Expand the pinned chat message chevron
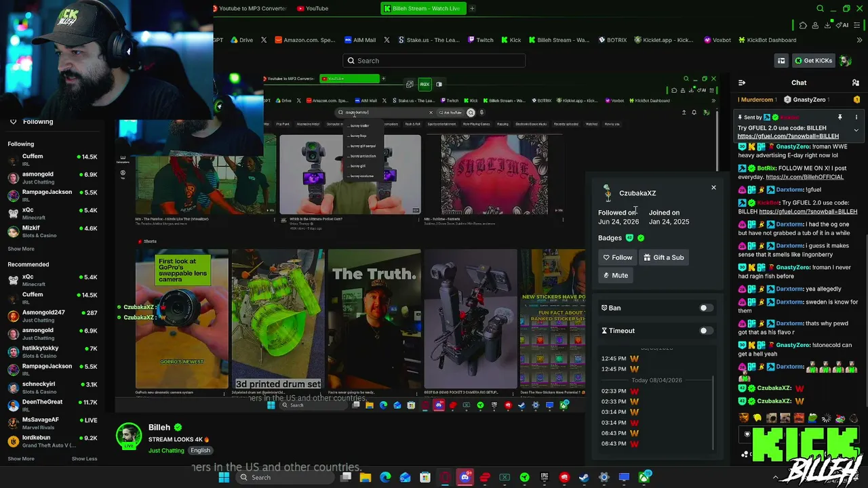The height and width of the screenshot is (488, 868). (856, 130)
